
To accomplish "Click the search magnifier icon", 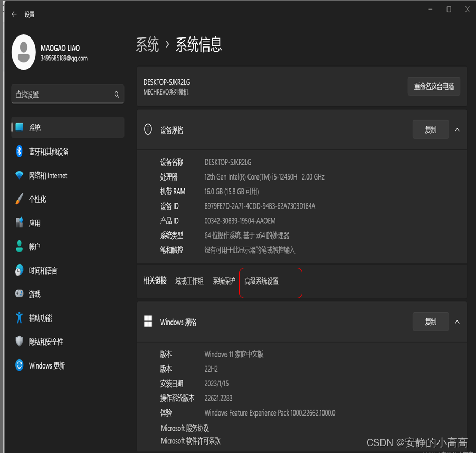I will click(117, 95).
